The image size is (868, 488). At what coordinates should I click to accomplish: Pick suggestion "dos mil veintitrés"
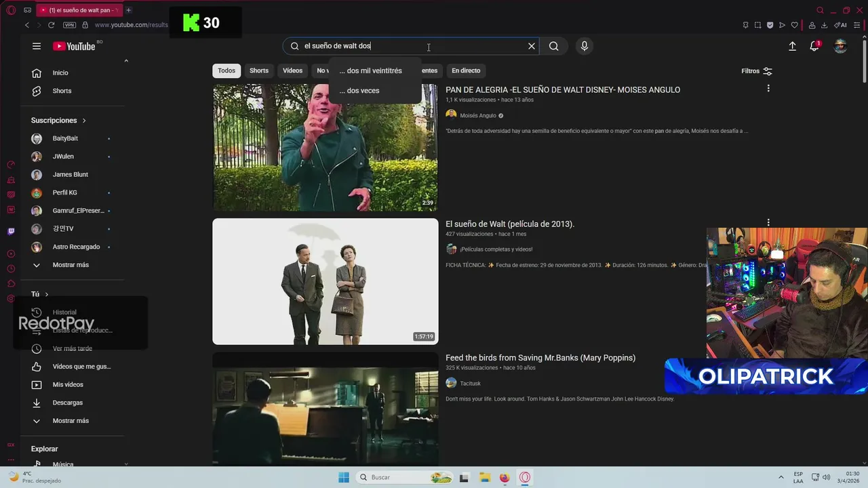coord(371,70)
